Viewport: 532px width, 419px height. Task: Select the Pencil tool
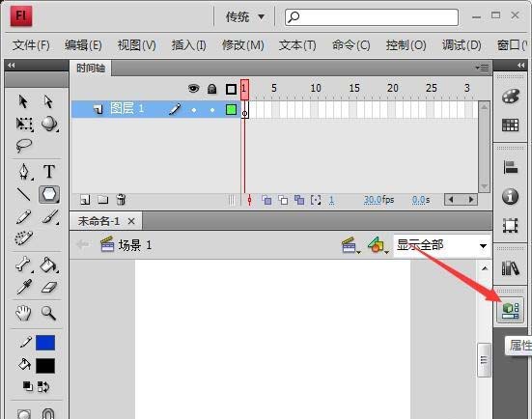tap(23, 217)
